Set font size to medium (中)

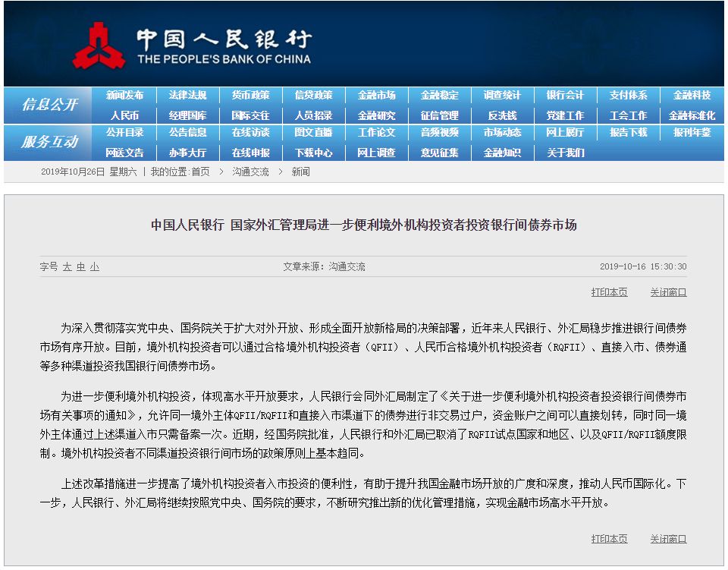pos(81,266)
